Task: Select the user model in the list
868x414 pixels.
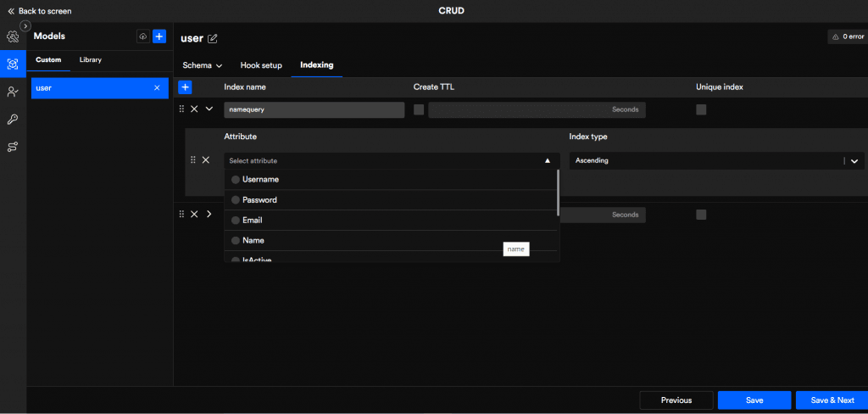Action: point(100,88)
